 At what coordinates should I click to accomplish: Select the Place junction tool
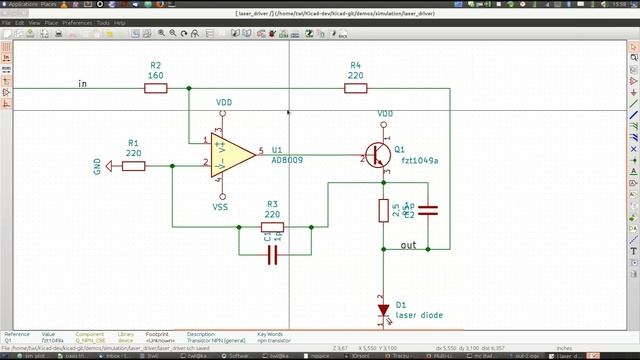pos(633,160)
